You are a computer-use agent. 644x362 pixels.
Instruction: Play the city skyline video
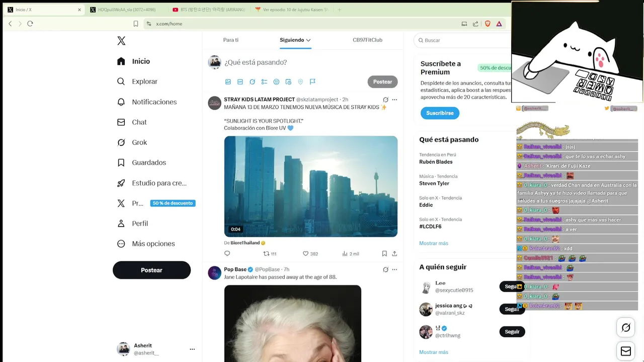[311, 187]
